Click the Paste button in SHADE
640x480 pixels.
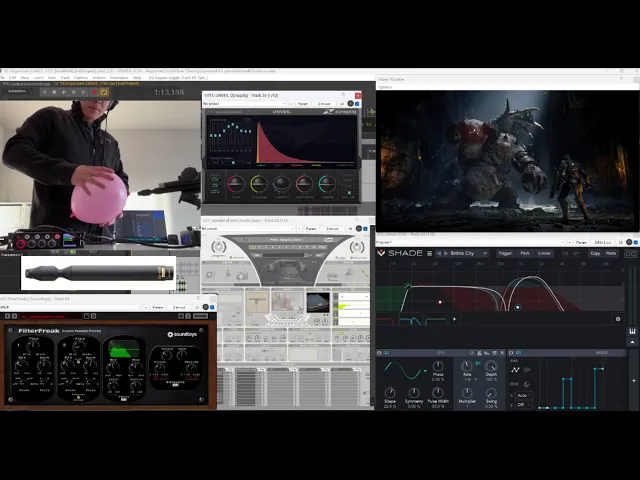pos(611,253)
